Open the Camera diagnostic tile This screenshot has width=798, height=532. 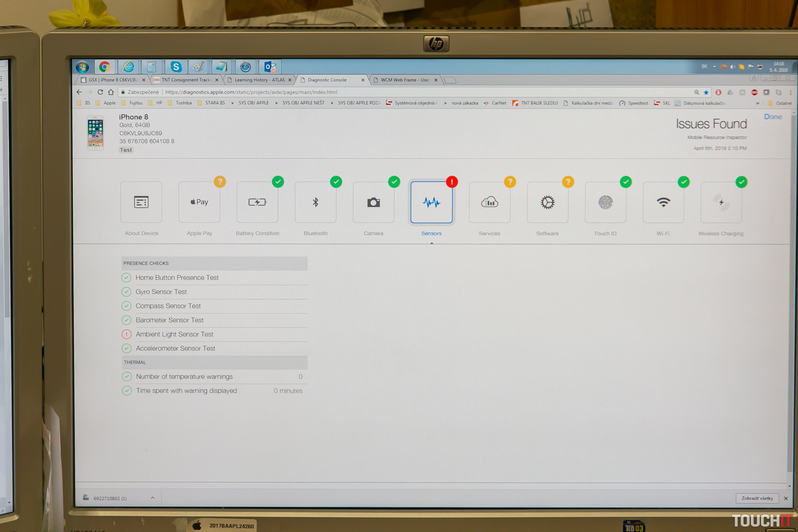click(373, 202)
